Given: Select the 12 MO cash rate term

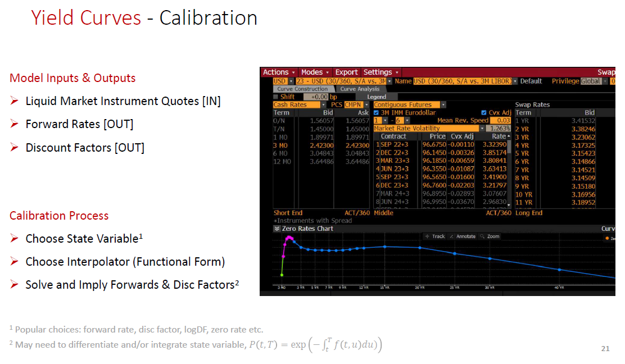Looking at the screenshot, I should click(282, 162).
